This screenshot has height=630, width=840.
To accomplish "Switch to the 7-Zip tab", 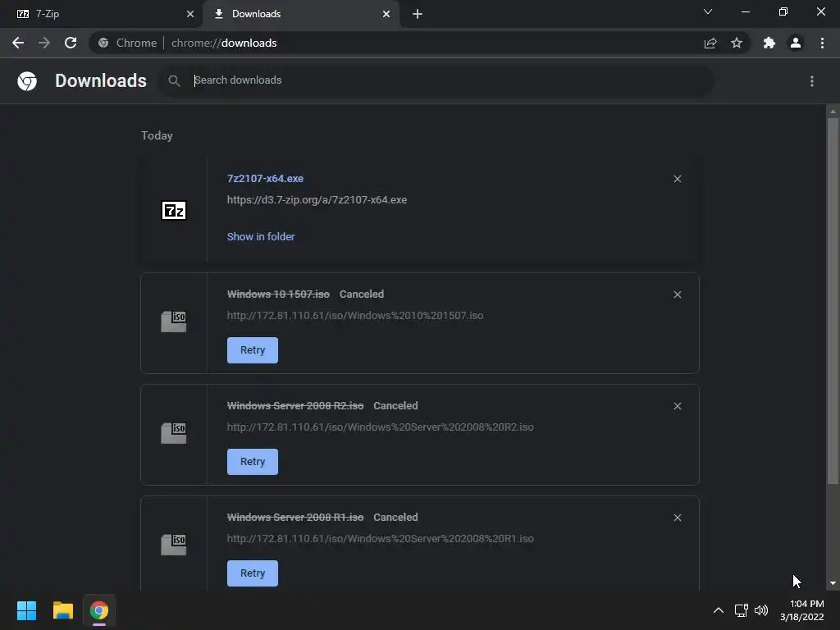I will tap(102, 14).
